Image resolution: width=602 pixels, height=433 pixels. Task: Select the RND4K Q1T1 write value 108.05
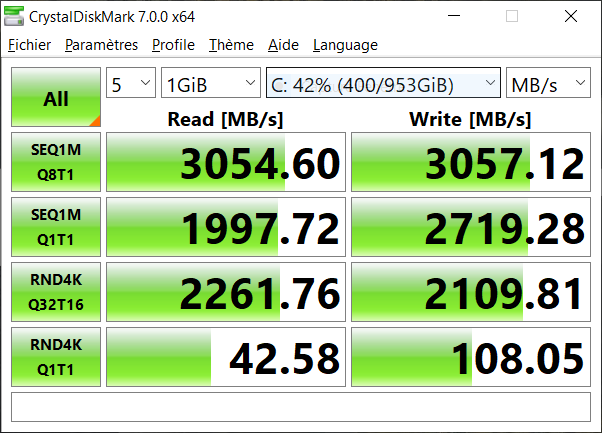(471, 357)
